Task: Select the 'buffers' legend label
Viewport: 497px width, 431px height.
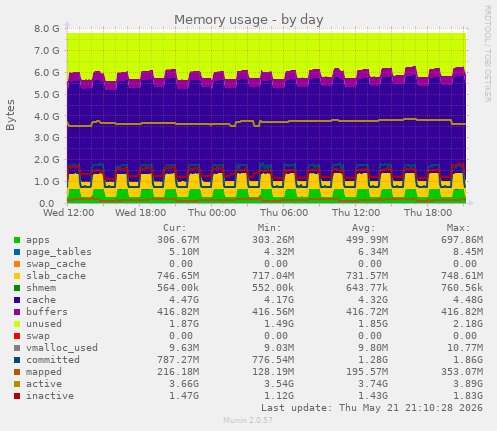Action: 47,312
